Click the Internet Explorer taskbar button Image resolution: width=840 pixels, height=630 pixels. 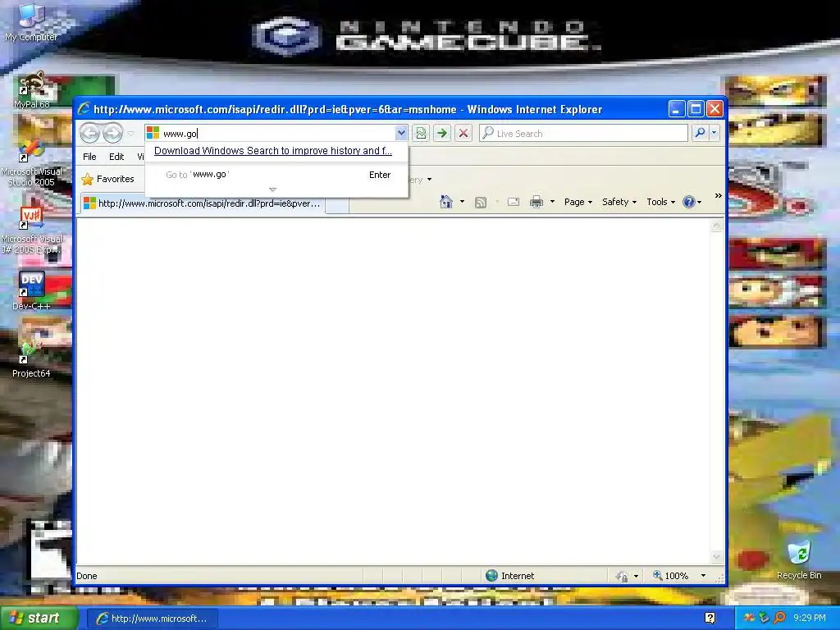pos(152,619)
